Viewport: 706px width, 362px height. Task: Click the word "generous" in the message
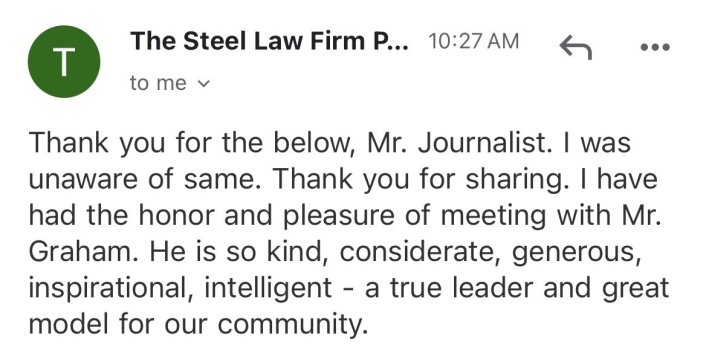point(573,253)
